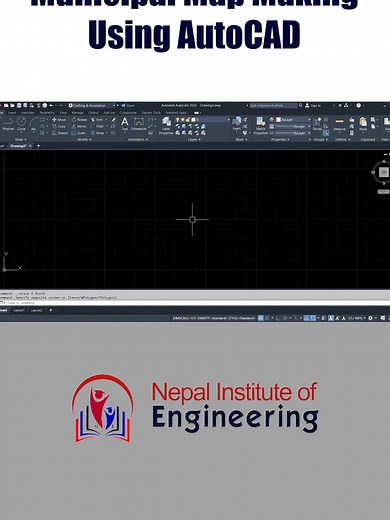Switch to the Layout1 tab
This screenshot has width=390, height=520.
pos(19,310)
